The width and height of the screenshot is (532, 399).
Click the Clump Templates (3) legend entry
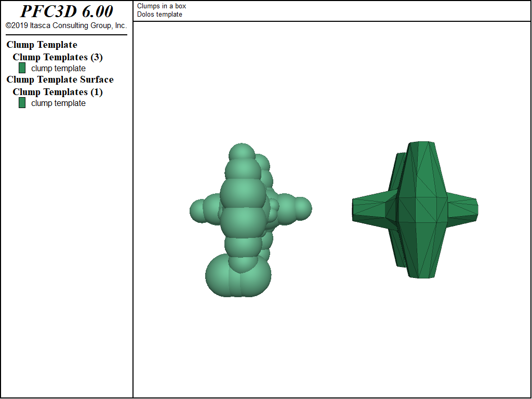(x=58, y=57)
